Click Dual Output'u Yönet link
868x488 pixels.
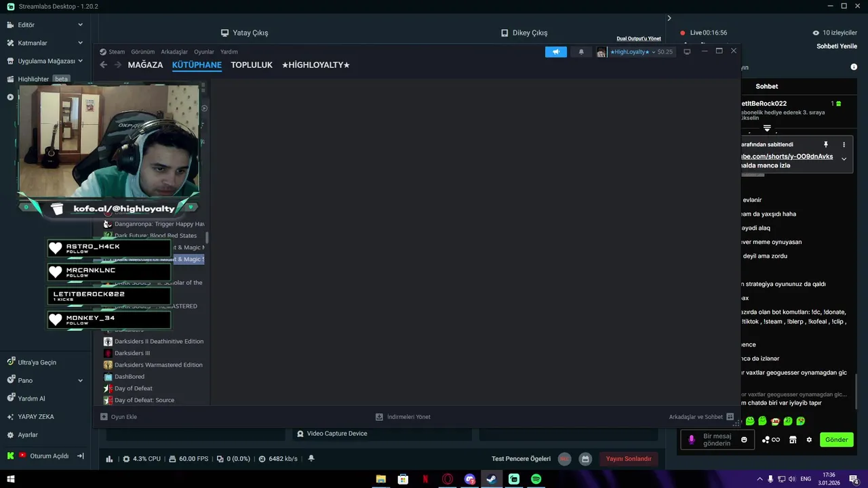pyautogui.click(x=639, y=39)
